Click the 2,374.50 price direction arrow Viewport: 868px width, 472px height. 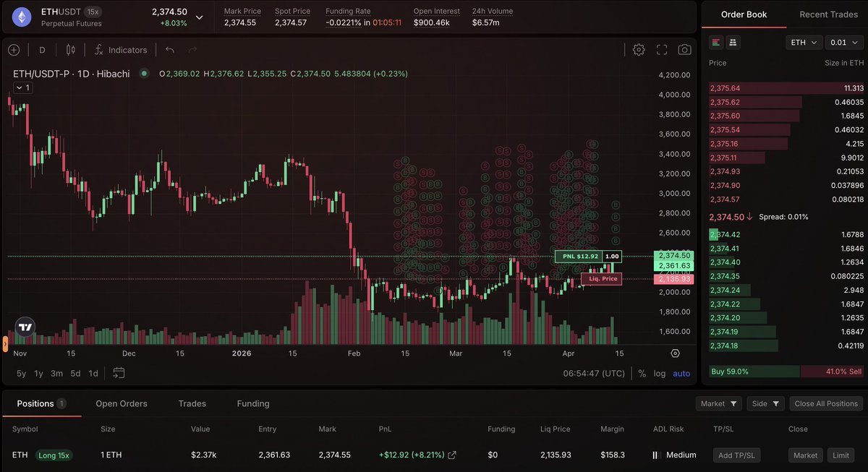[749, 217]
